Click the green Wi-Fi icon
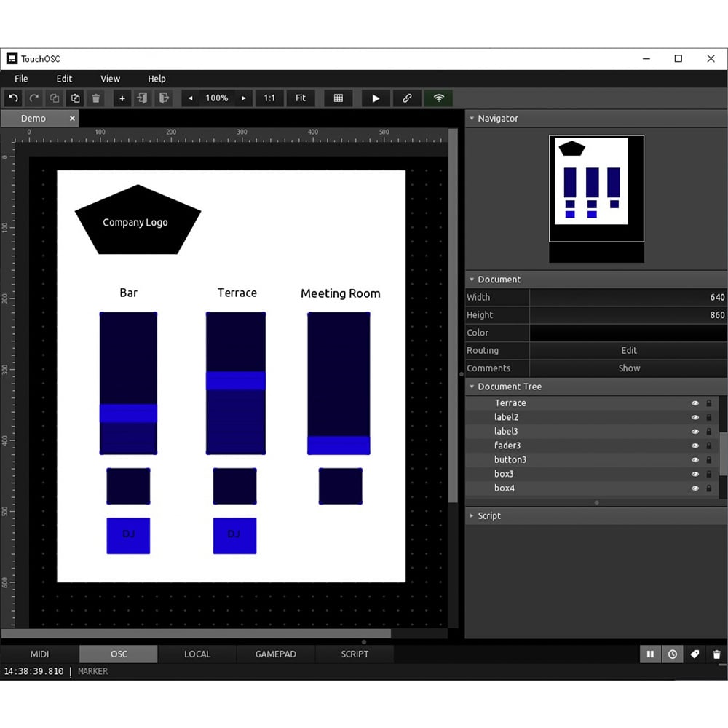 [x=438, y=98]
